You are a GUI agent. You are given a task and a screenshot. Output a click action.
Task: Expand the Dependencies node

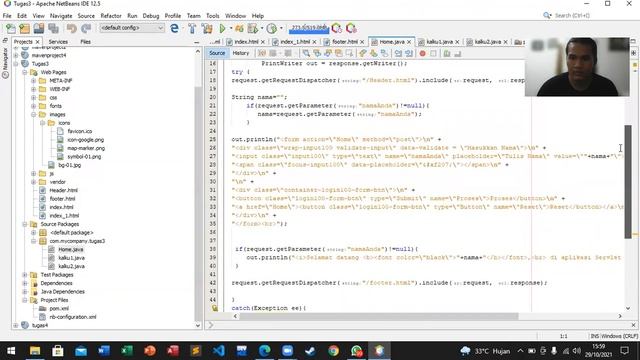coord(25,283)
